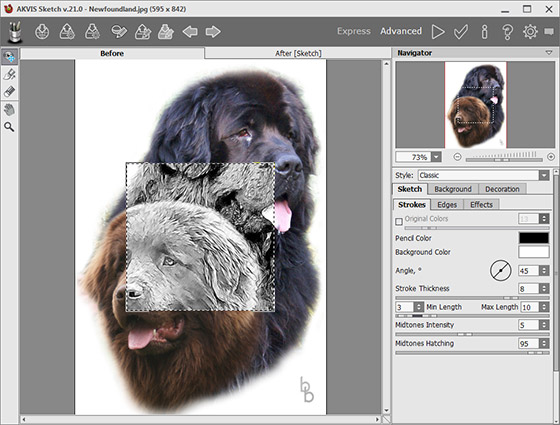
Task: Open program info with the i icon
Action: pos(484,32)
